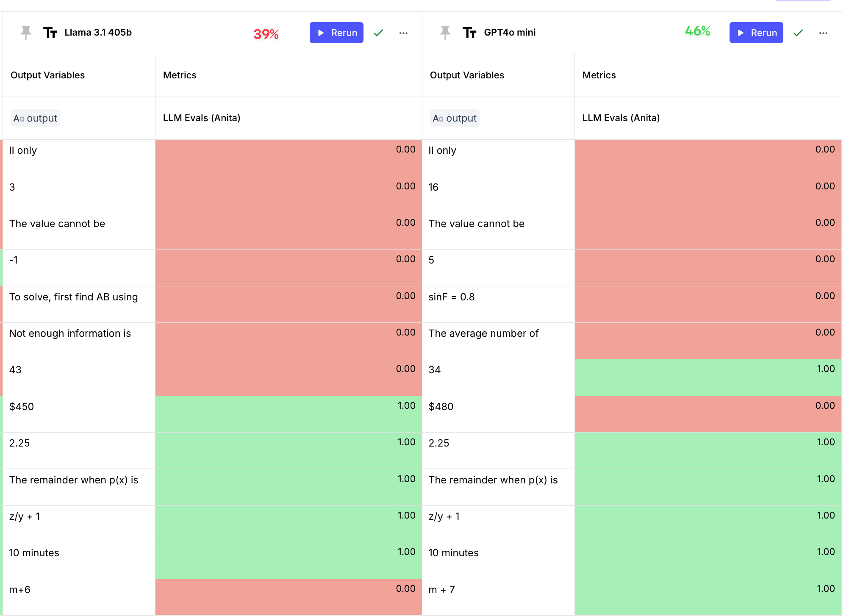Click the green checkmark in GPT4o mini header
This screenshot has height=616, width=849.
(x=798, y=33)
